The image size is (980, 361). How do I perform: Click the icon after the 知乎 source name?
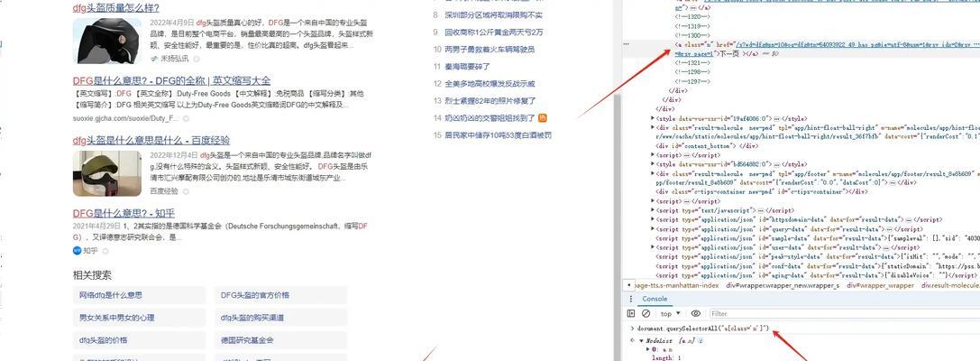[105, 251]
